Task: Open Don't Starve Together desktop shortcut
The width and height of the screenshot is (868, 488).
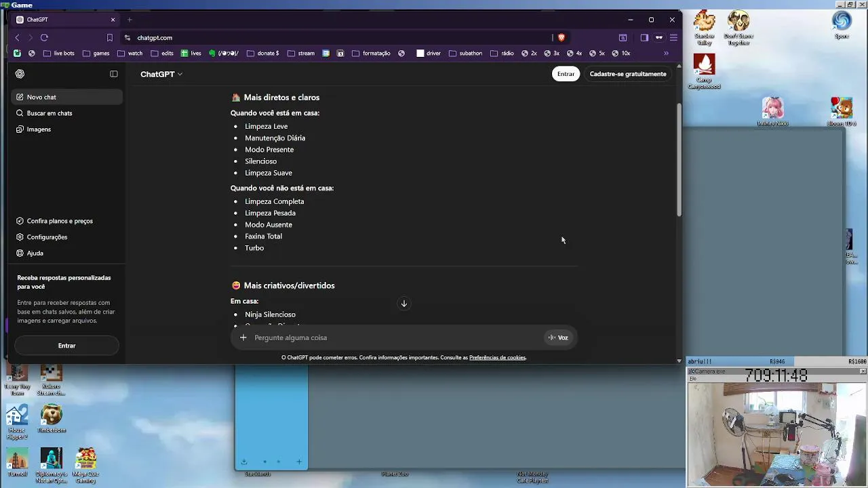Action: [x=738, y=28]
